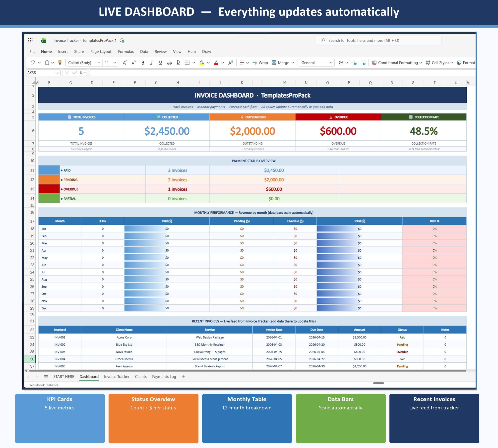The width and height of the screenshot is (498, 448).
Task: Increase font size with grow-font icon
Action: [x=125, y=63]
